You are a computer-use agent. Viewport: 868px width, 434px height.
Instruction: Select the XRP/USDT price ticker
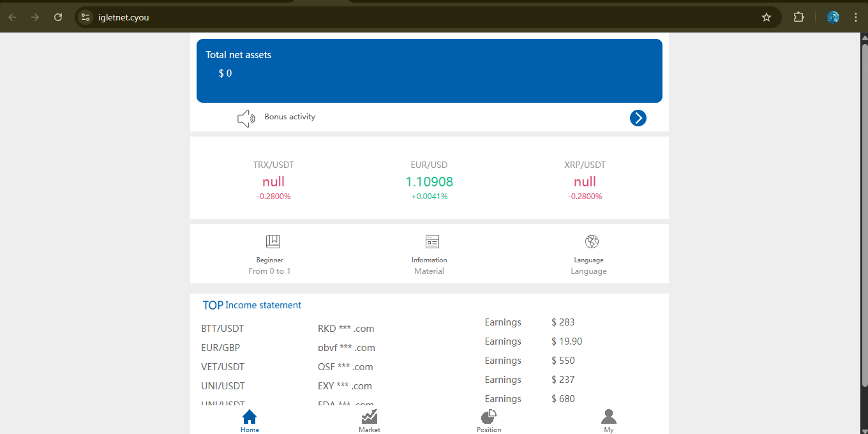(585, 181)
